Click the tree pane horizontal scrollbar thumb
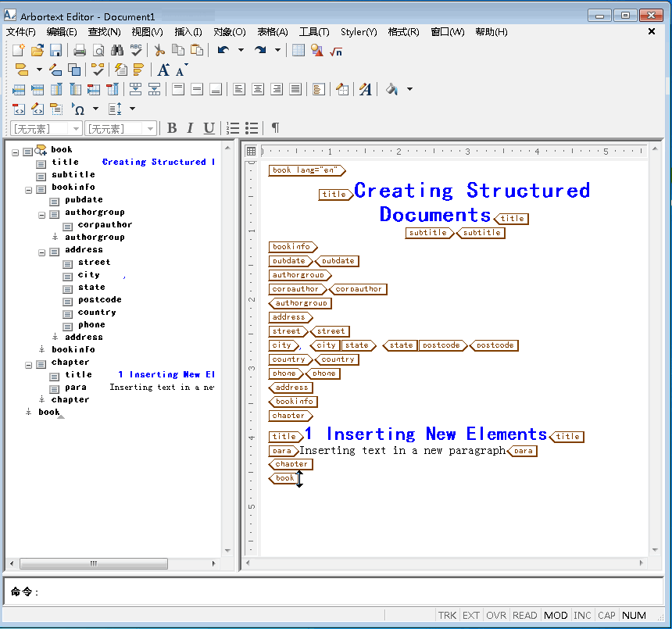 [x=94, y=563]
